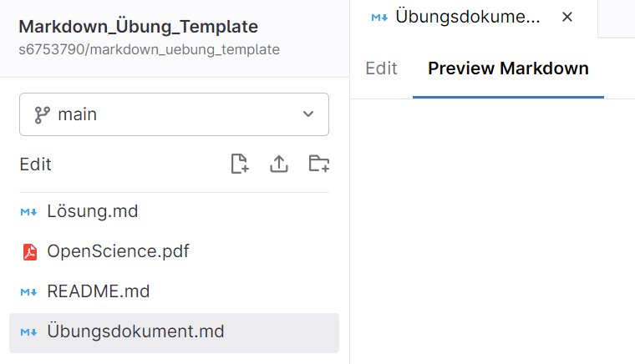Viewport: 635px width, 364px height.
Task: Open the Übungsdokume... file tab
Action: [467, 17]
